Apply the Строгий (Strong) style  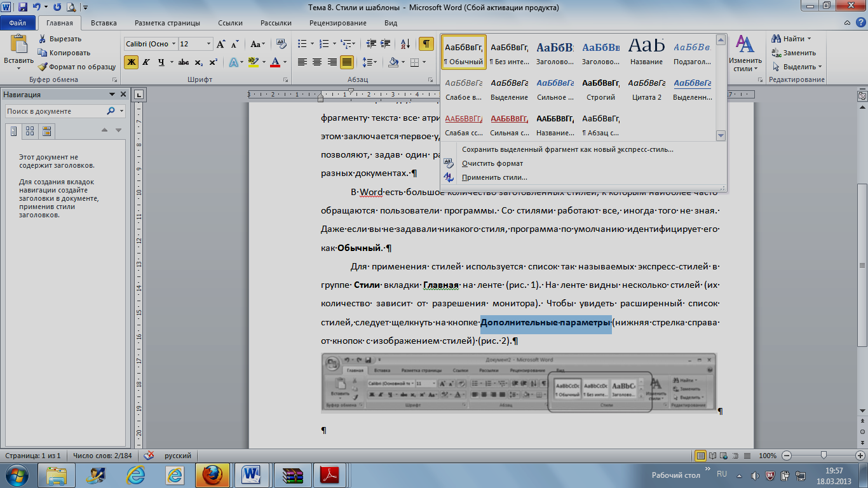(x=601, y=88)
